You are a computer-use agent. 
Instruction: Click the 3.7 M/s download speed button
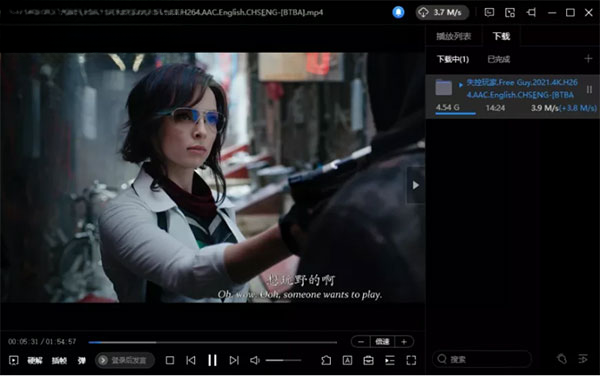(x=442, y=13)
